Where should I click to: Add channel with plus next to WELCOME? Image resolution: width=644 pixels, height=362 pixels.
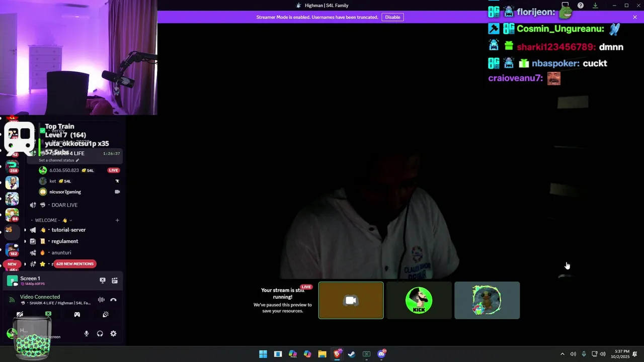(x=117, y=220)
